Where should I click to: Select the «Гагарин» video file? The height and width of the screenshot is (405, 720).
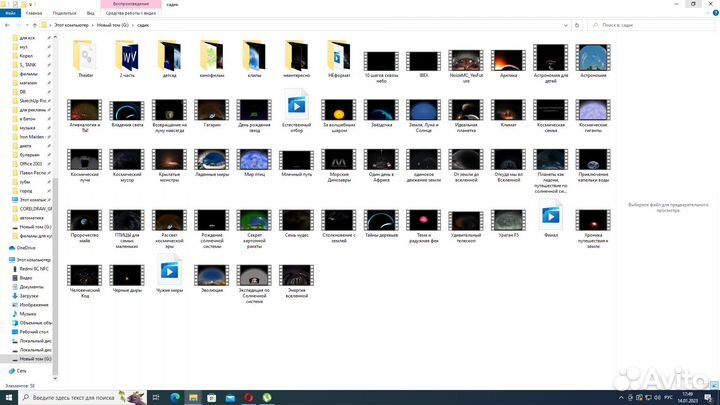tap(213, 110)
